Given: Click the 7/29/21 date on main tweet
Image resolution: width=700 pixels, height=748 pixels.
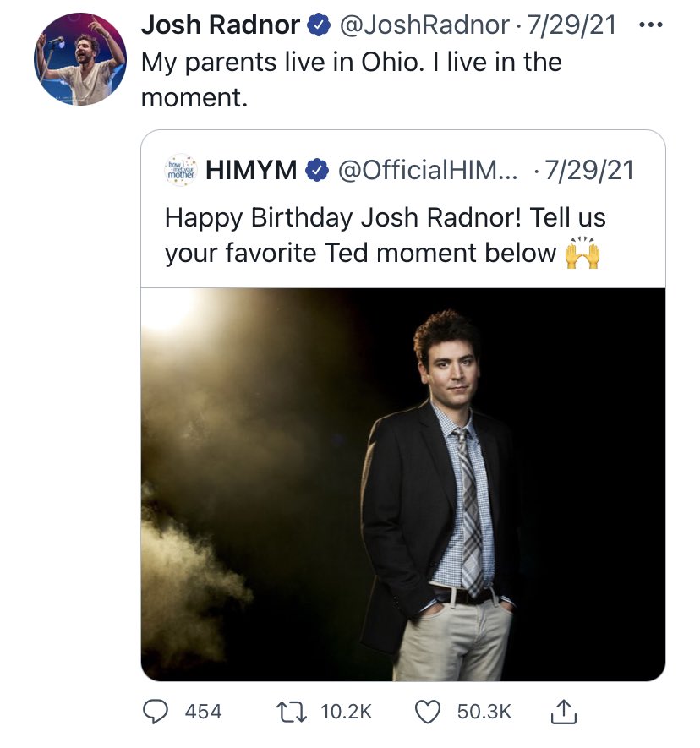Looking at the screenshot, I should click(x=571, y=26).
